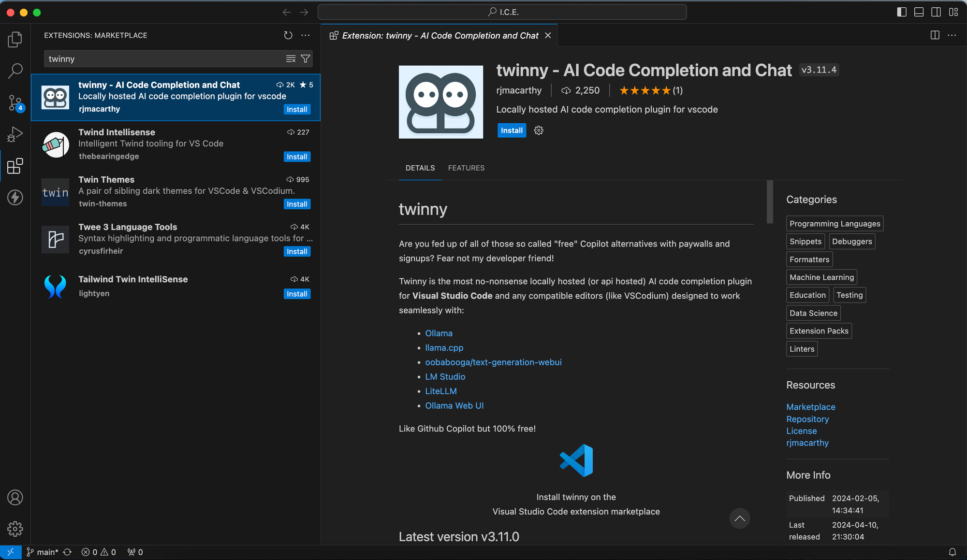Open the remote window status bar icon
The width and height of the screenshot is (967, 560).
11,552
